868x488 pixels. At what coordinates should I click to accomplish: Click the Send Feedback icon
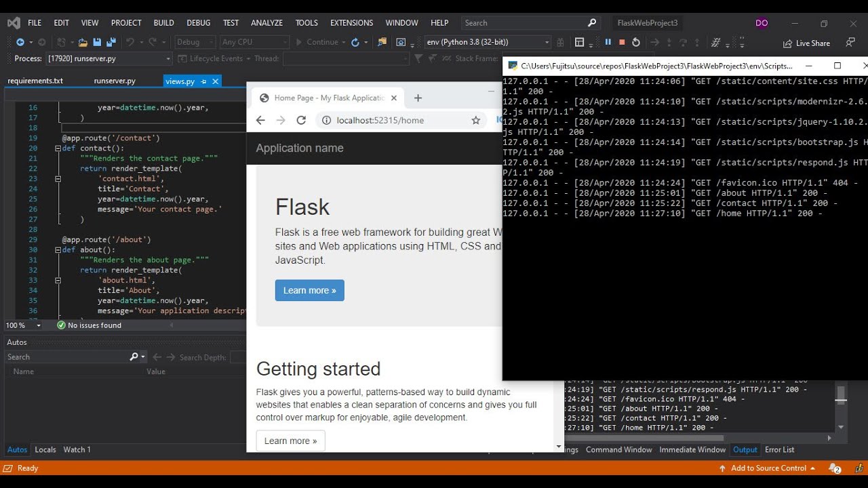[x=850, y=42]
